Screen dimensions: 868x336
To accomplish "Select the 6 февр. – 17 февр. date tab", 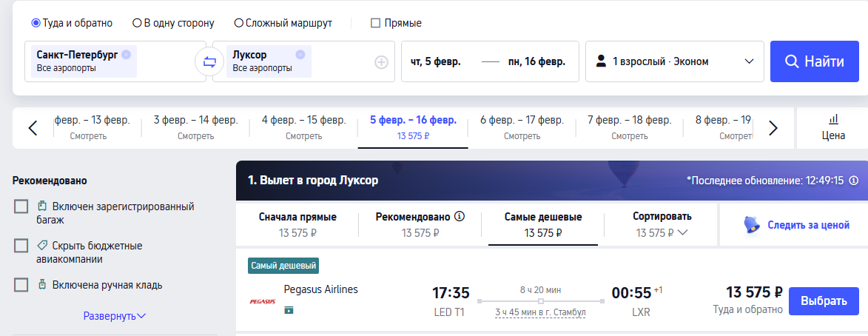I will coord(523,127).
